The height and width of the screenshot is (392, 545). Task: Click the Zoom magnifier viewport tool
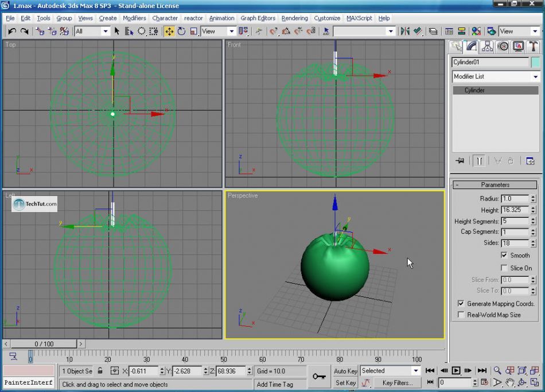click(497, 370)
